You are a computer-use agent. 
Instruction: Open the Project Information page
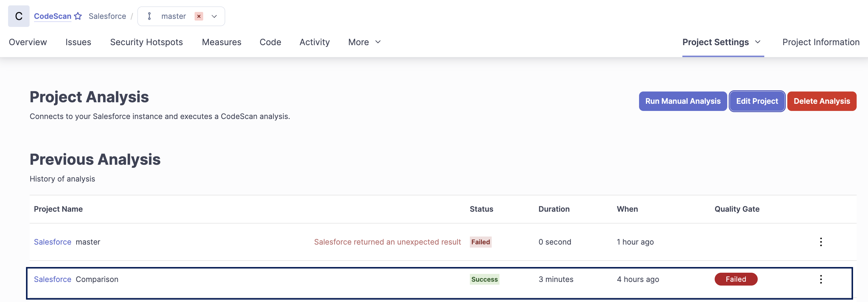click(820, 42)
